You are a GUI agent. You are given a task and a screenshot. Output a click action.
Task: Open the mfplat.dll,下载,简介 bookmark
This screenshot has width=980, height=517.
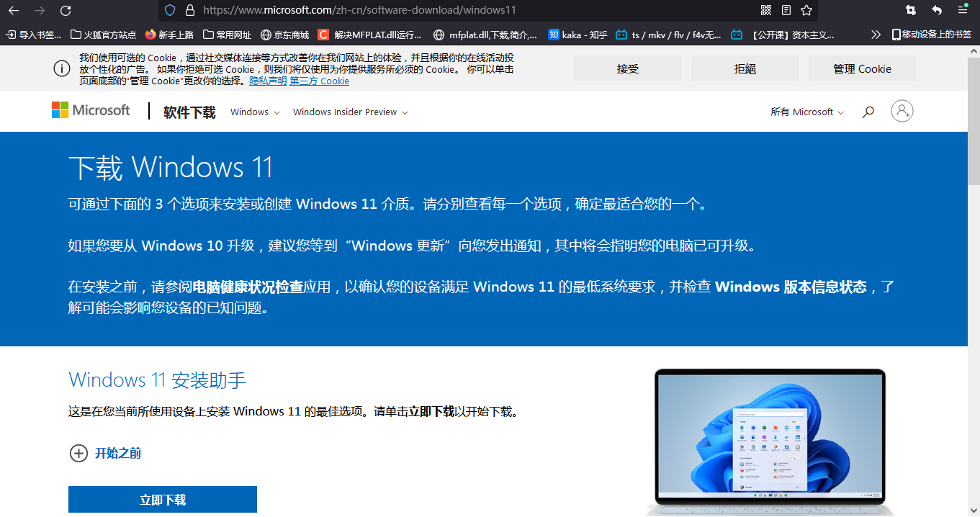point(485,34)
